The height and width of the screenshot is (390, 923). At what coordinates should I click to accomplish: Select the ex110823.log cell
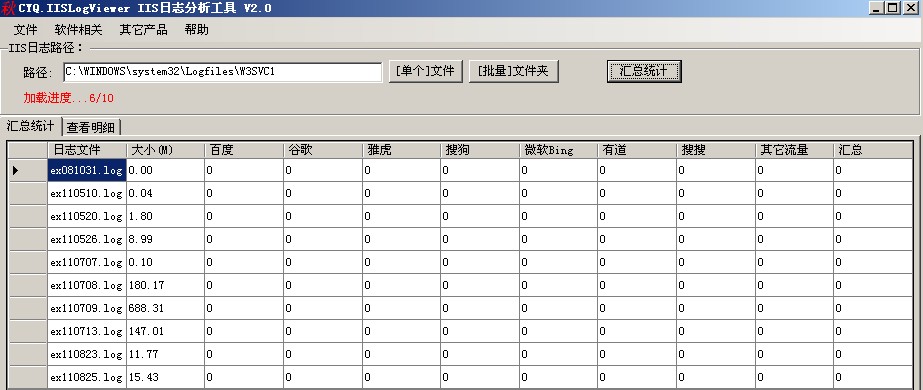coord(87,354)
